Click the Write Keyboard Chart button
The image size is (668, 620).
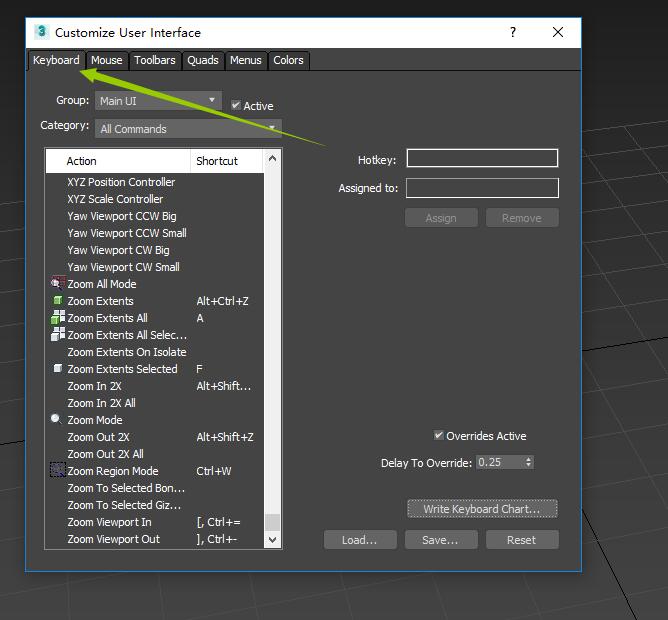point(482,509)
